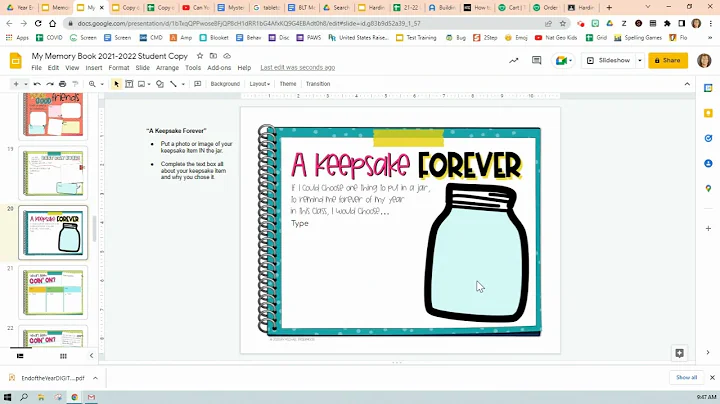Screen dimensions: 720x404
Task: Collapse the filmstrip panel arrow
Action: (91, 356)
